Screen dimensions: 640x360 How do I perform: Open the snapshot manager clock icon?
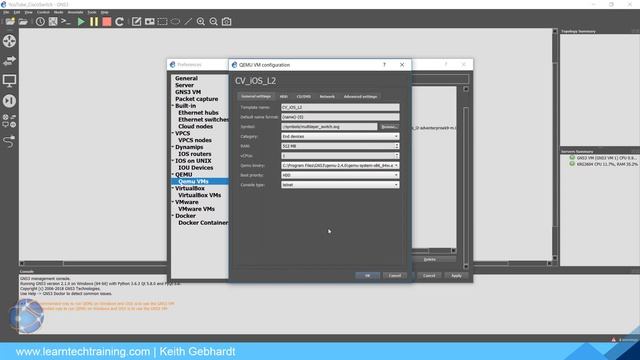(x=40, y=22)
